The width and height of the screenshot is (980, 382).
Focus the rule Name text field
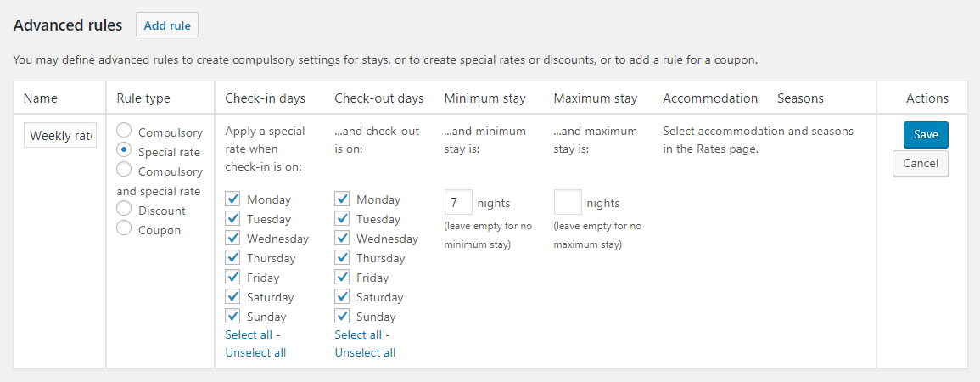(x=61, y=136)
